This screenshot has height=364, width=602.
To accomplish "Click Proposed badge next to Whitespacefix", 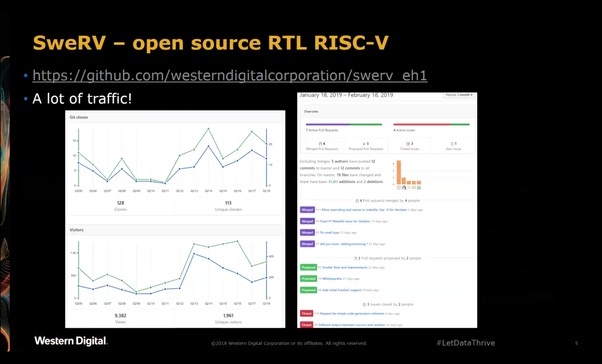I will (x=309, y=279).
